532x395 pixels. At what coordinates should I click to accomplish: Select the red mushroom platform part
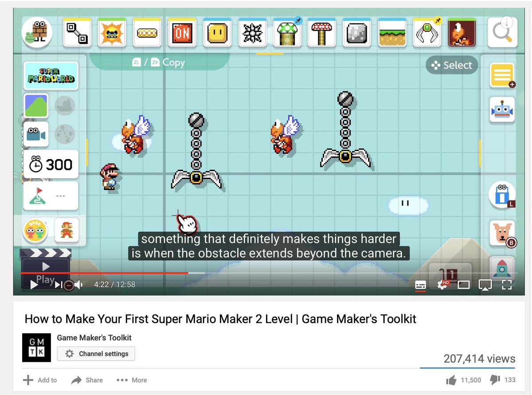[322, 32]
